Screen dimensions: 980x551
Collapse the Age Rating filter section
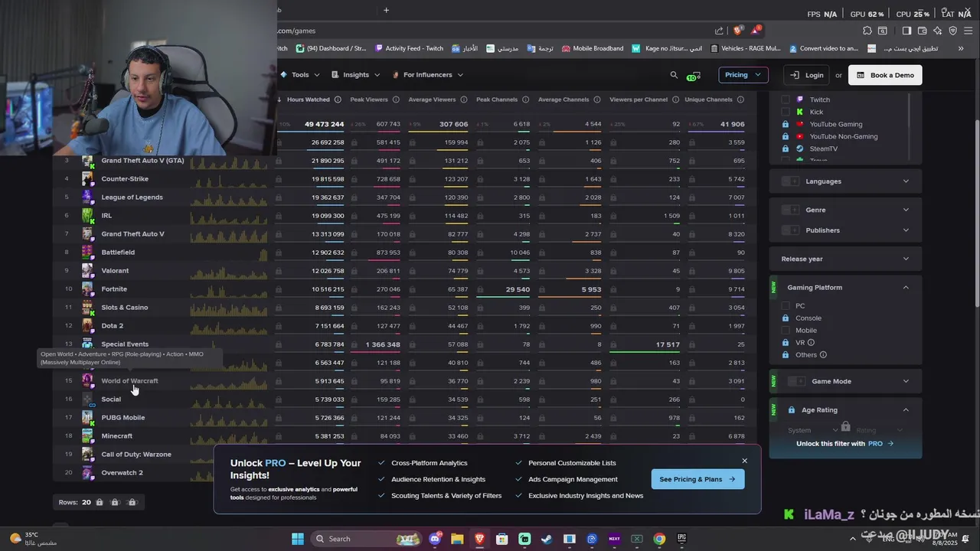click(906, 410)
